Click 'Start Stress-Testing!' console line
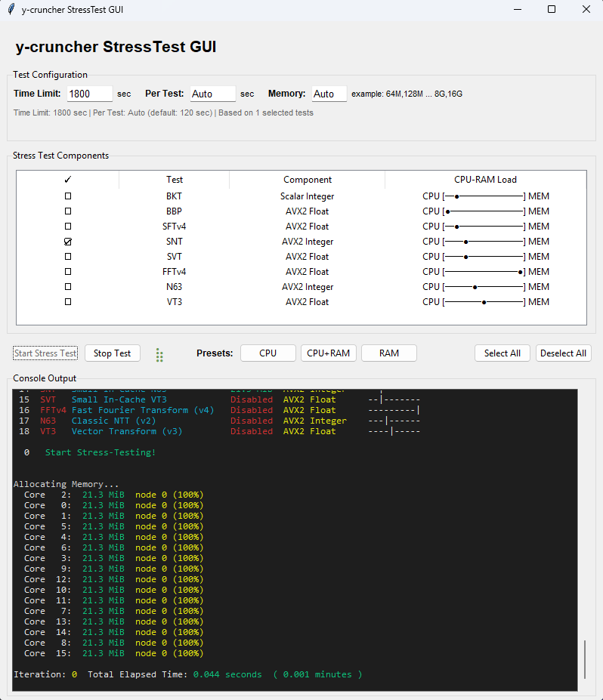 (x=100, y=452)
